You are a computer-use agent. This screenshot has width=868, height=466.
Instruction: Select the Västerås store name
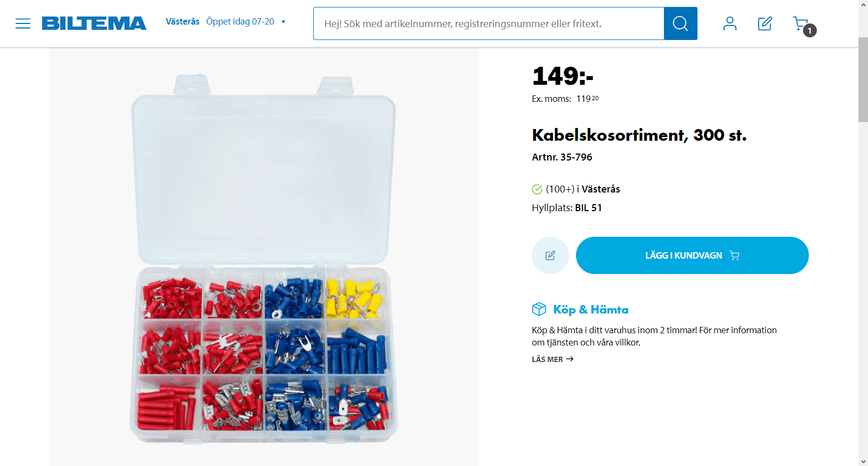pyautogui.click(x=182, y=22)
